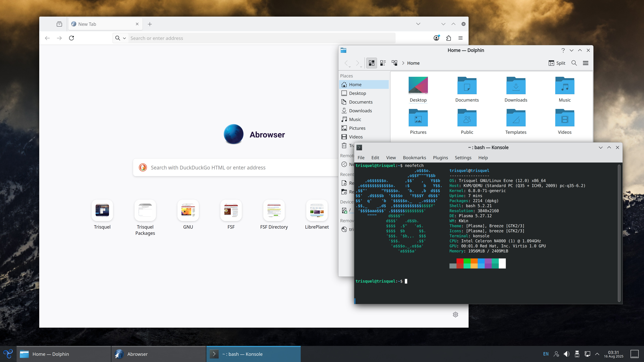Open Desktop folder thumbnail in Dolphin

point(418,85)
